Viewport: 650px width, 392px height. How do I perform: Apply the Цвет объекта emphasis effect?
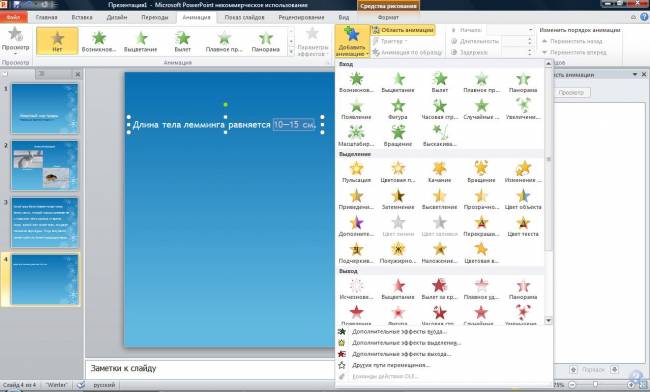(523, 199)
